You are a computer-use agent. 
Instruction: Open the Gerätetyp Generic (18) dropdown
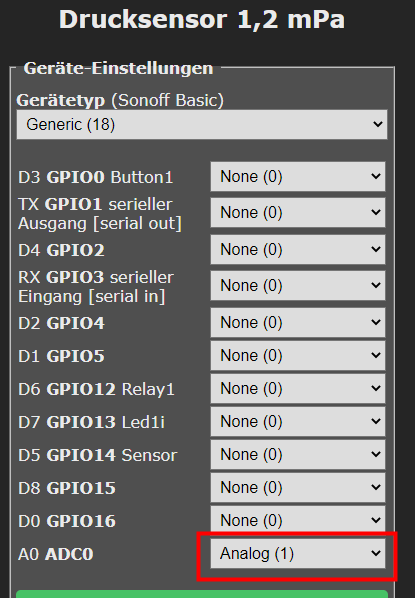(202, 125)
